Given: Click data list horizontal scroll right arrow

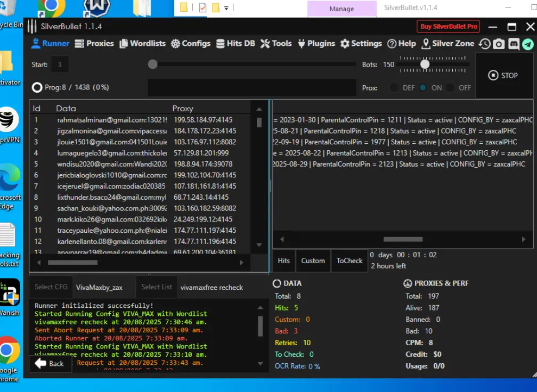Looking at the screenshot, I should [x=241, y=263].
